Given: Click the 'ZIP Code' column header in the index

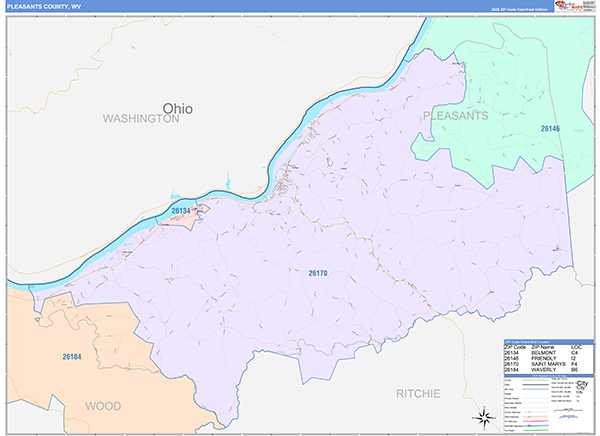Looking at the screenshot, I should pyautogui.click(x=515, y=347).
